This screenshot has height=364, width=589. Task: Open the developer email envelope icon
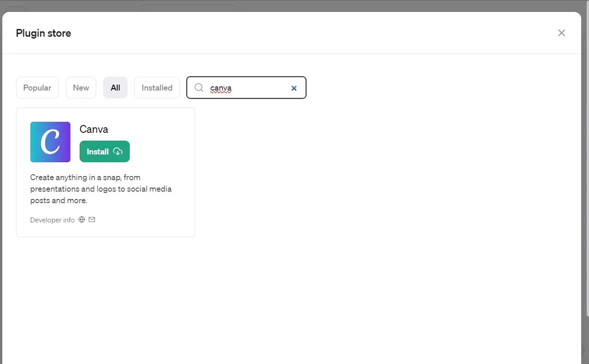[x=92, y=220]
